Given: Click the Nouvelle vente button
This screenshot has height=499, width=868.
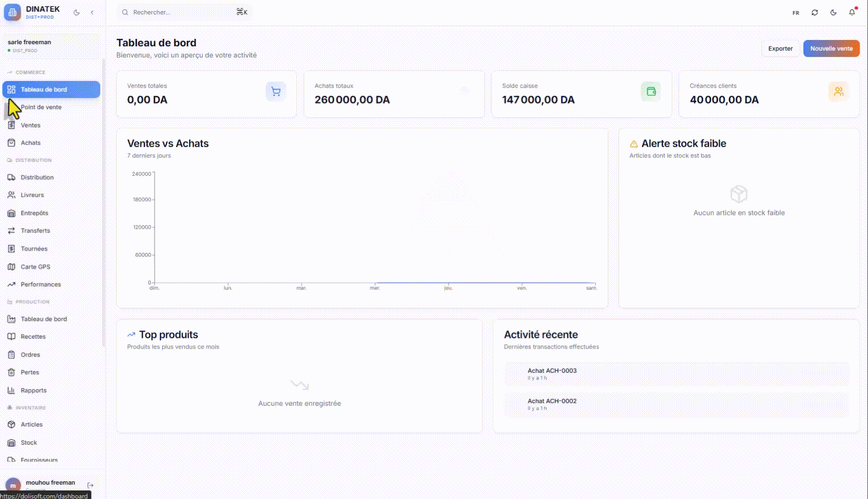Looking at the screenshot, I should click(831, 49).
